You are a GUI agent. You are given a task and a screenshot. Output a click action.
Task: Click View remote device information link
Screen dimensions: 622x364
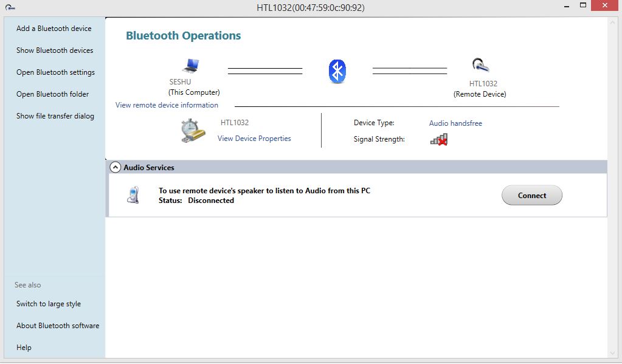[167, 105]
